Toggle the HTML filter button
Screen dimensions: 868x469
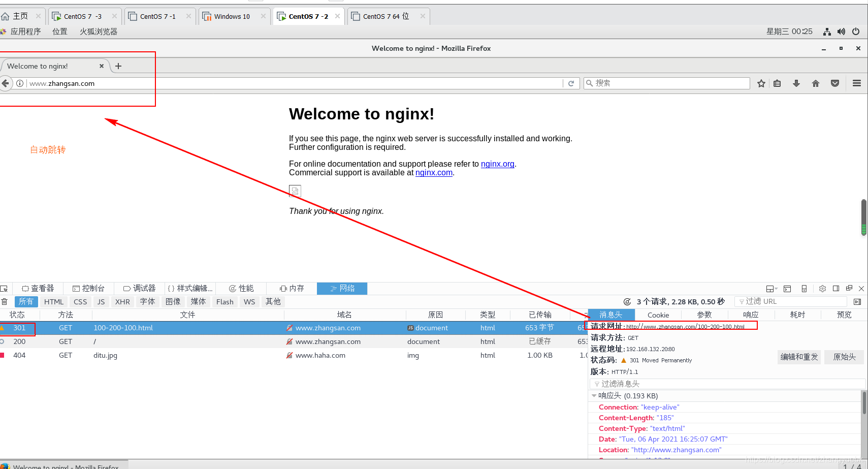[x=54, y=302]
